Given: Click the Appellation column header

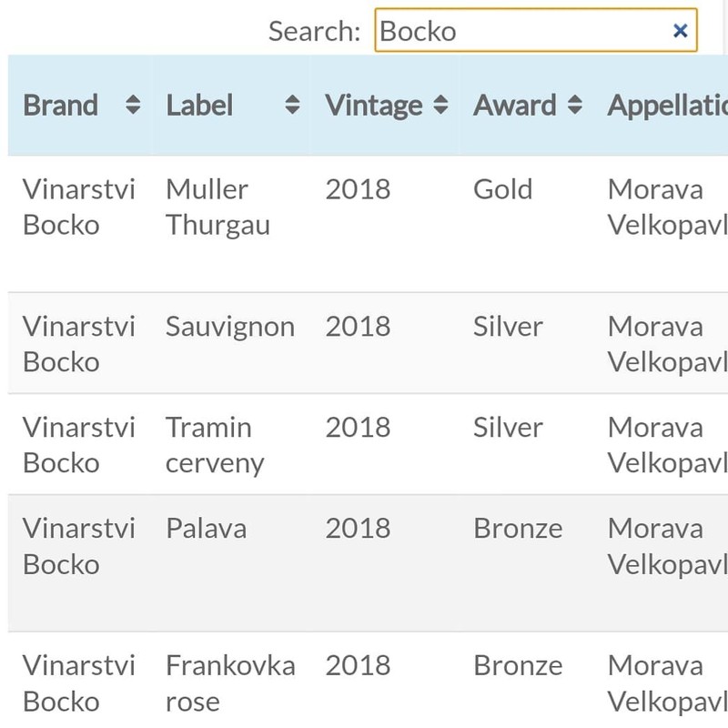Looking at the screenshot, I should 667,106.
